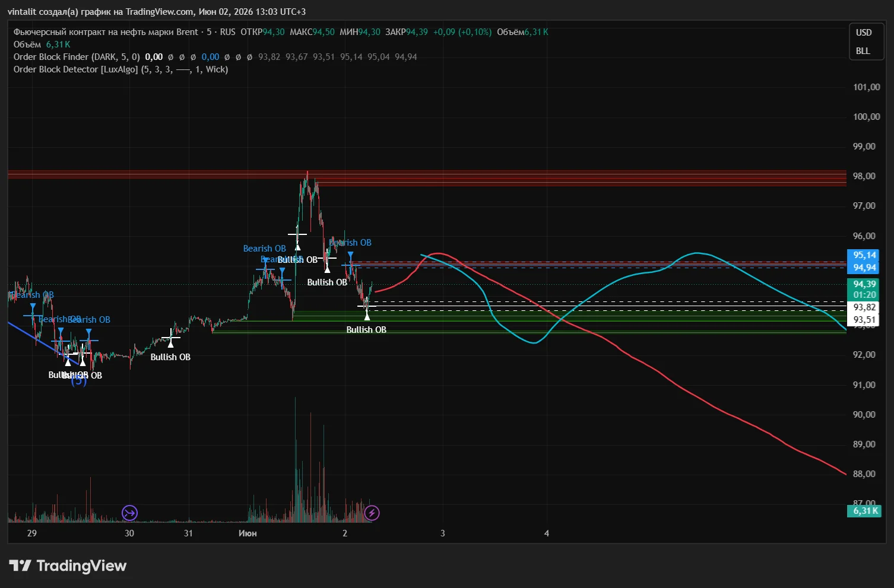Select the Order Block Finder indicator legend
Viewport: 894px width, 588px height.
tap(77, 57)
